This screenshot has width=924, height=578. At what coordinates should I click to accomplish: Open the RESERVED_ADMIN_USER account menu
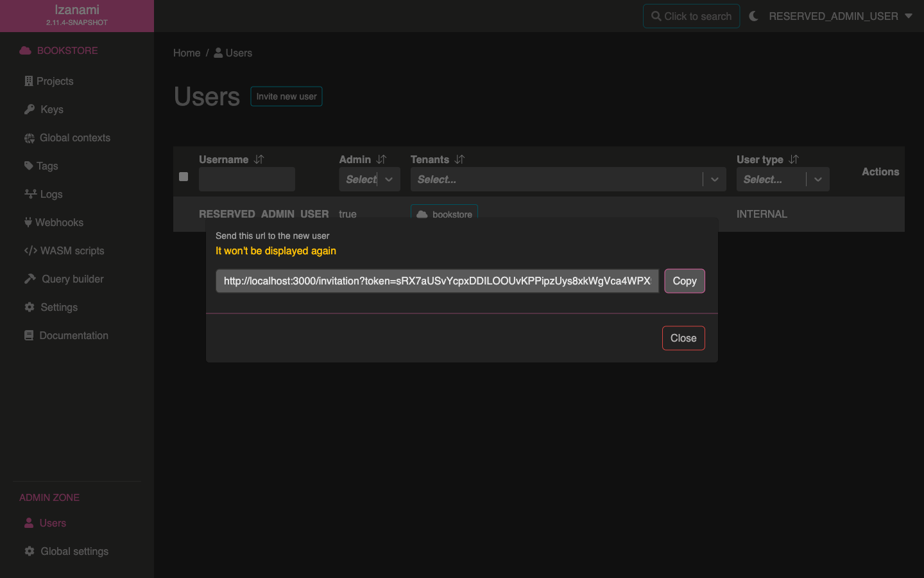[x=840, y=16]
